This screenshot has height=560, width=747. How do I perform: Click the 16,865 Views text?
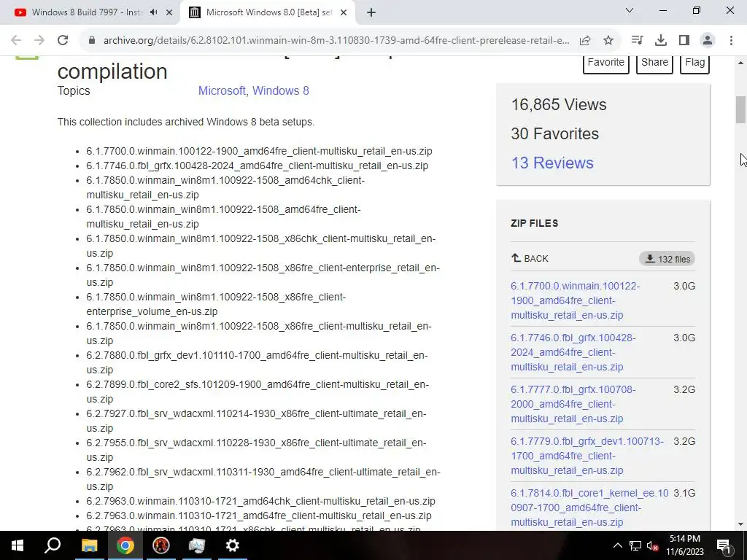(x=558, y=105)
